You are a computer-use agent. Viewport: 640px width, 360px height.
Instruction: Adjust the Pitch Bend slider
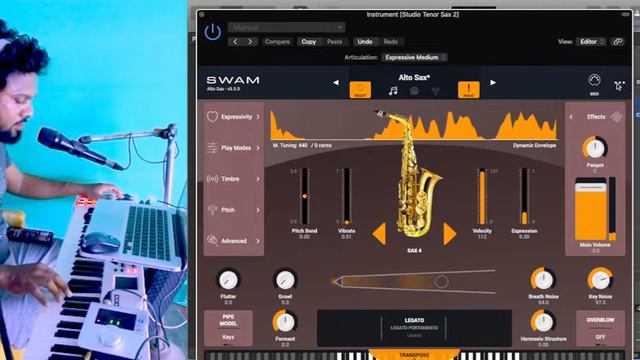(x=304, y=197)
